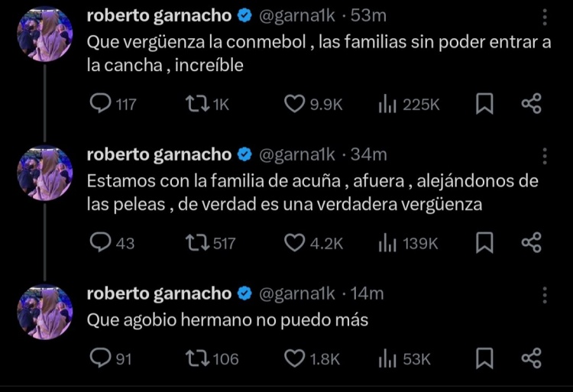This screenshot has width=573, height=392.
Task: View analytics showing 53K views
Action: [x=389, y=358]
